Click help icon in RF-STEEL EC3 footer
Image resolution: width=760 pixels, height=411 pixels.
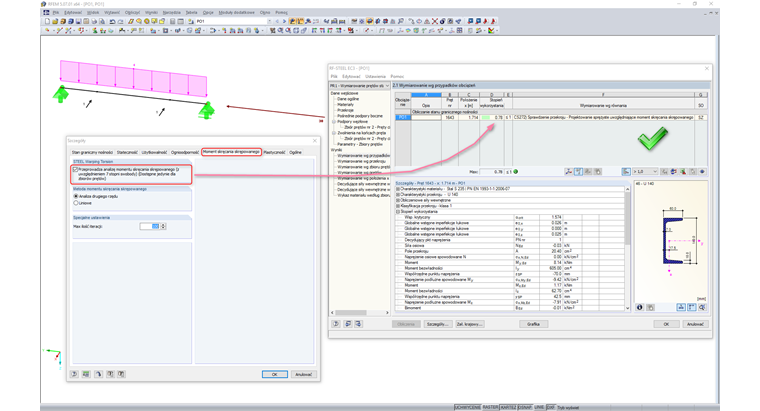click(x=336, y=324)
